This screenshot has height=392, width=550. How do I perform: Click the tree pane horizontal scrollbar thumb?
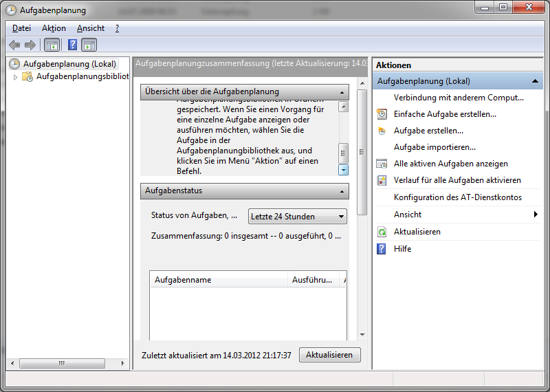coord(62,363)
